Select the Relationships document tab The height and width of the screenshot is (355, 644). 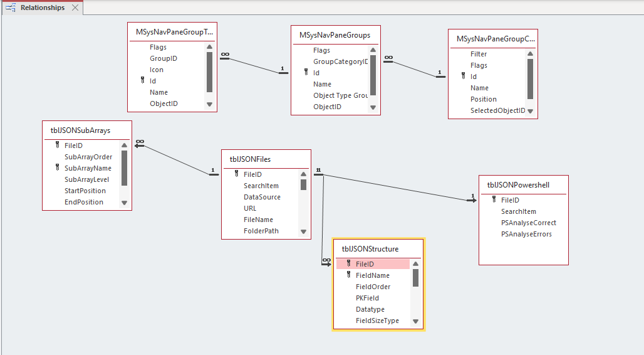click(43, 8)
